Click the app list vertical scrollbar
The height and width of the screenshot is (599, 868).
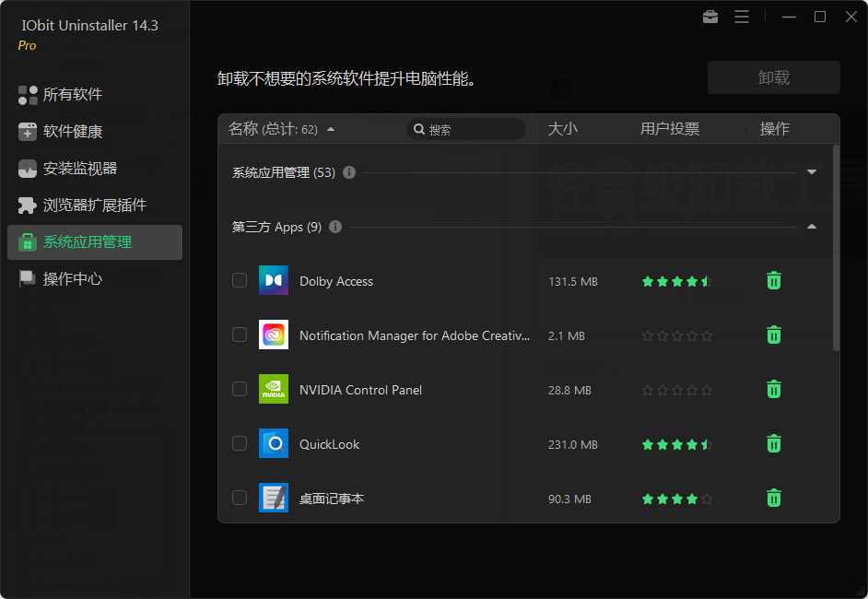tap(836, 248)
